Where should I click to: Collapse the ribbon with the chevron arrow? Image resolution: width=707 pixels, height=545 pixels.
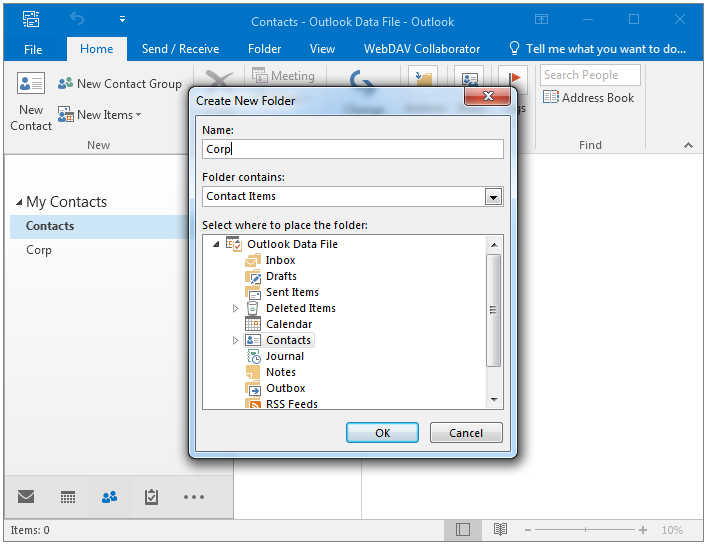tap(688, 145)
